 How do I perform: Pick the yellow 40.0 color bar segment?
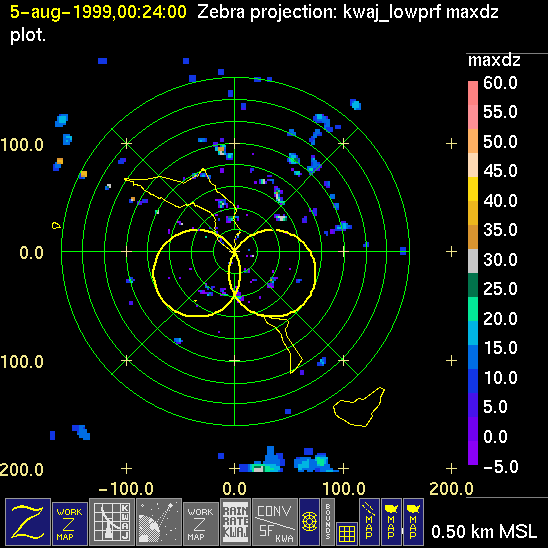(x=473, y=189)
